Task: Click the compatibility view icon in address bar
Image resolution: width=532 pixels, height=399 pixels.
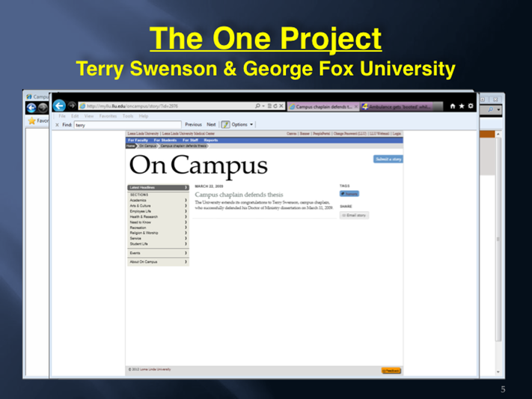Action: pos(269,106)
